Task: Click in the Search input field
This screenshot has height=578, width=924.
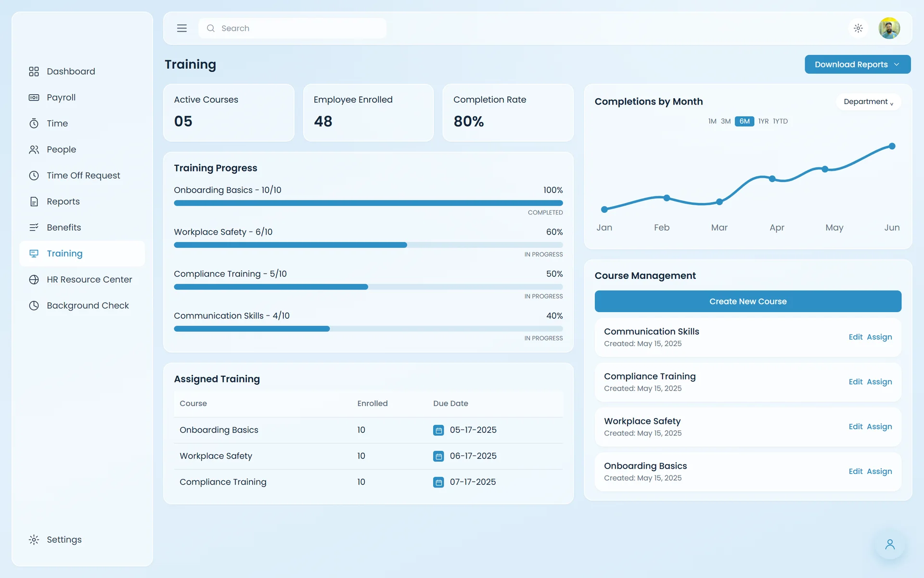Action: click(x=292, y=28)
